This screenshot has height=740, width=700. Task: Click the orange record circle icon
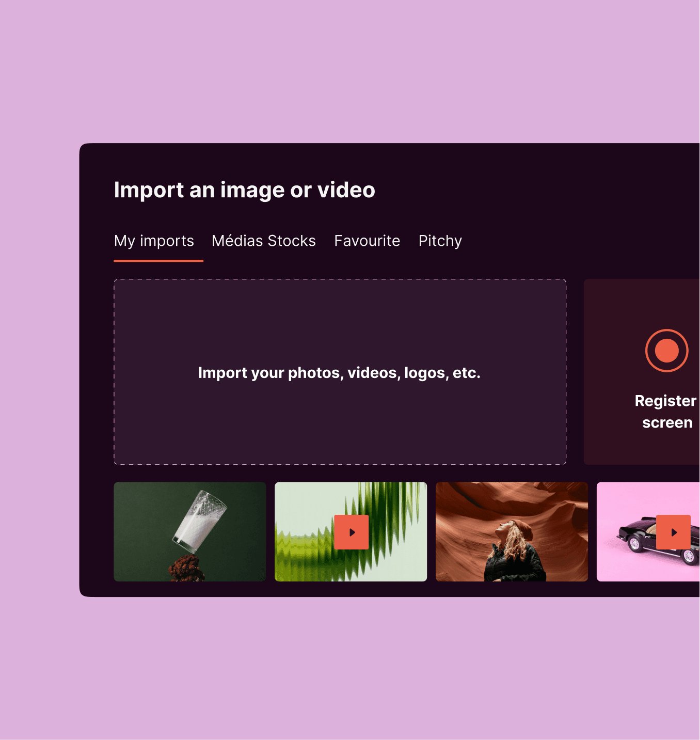pyautogui.click(x=666, y=350)
